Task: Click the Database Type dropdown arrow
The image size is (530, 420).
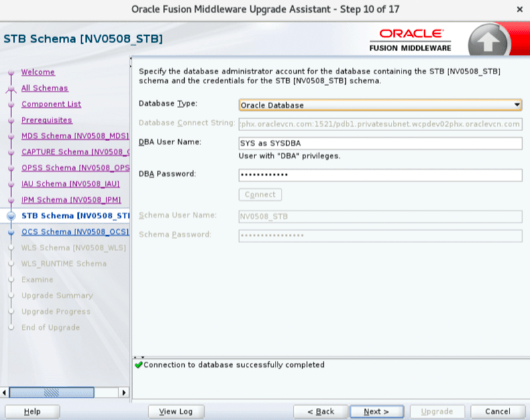Action: click(517, 105)
